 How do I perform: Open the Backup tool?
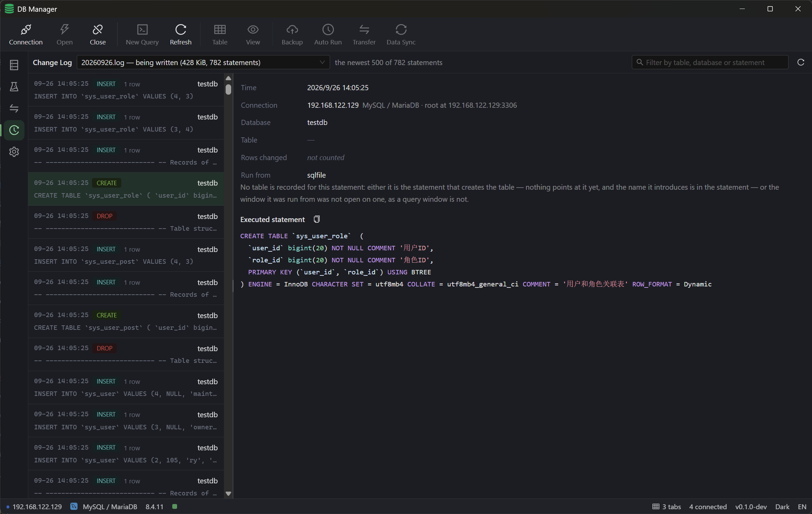coord(292,34)
